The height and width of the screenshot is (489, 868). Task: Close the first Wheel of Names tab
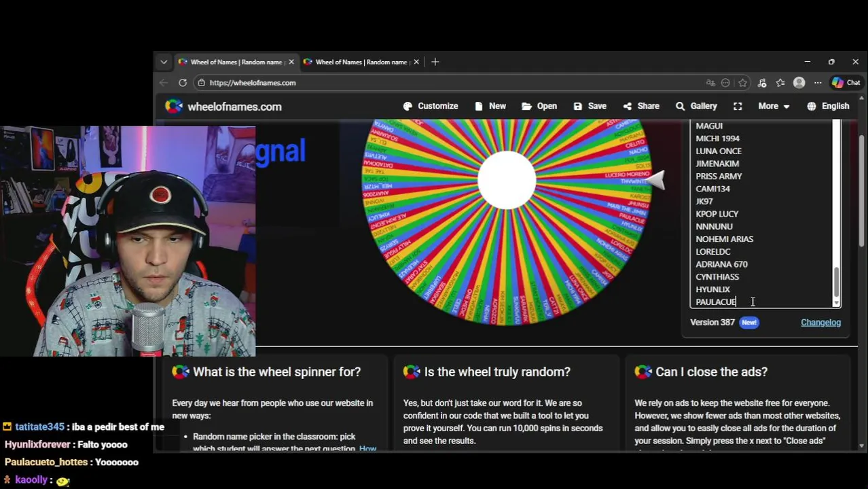click(x=291, y=62)
